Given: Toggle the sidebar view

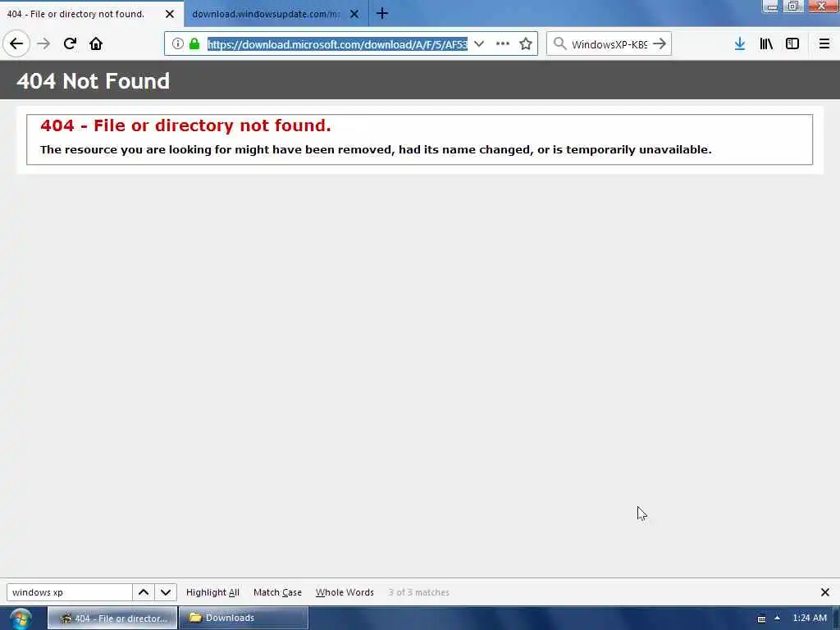Looking at the screenshot, I should 792,44.
